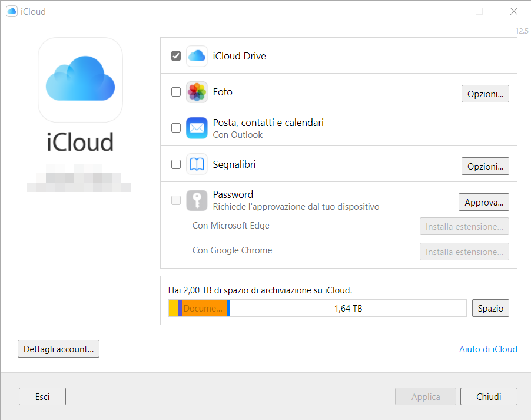Enable the Segnalibri checkbox
Viewport: 531px width, 420px height.
click(175, 164)
